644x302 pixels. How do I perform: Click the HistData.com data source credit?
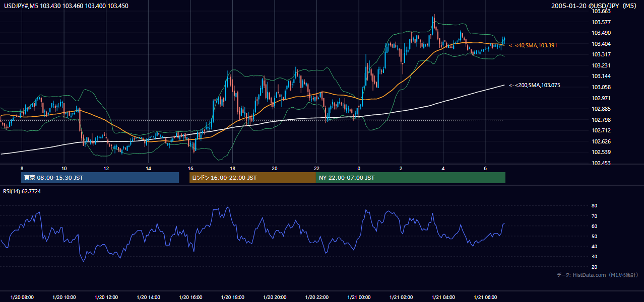pyautogui.click(x=598, y=275)
